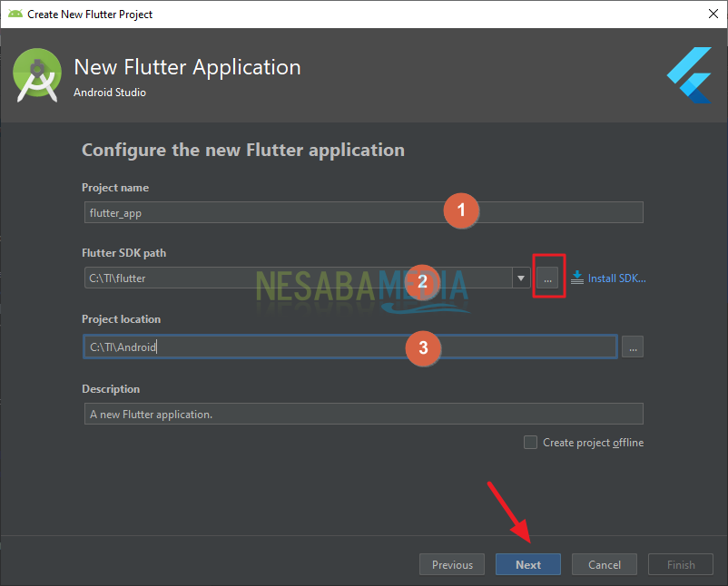This screenshot has width=728, height=586.
Task: Click the Android icon in title bar
Action: (x=15, y=14)
